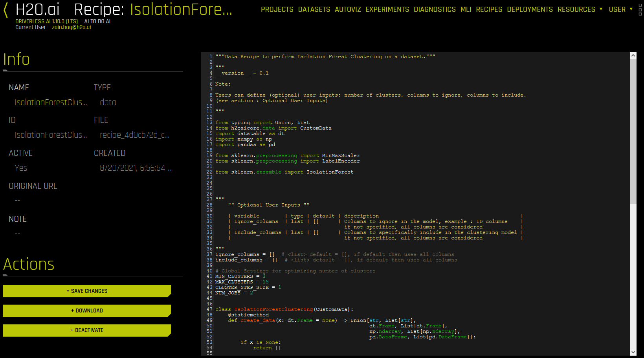Open the DATASETS page
This screenshot has height=358, width=644.
(x=314, y=9)
